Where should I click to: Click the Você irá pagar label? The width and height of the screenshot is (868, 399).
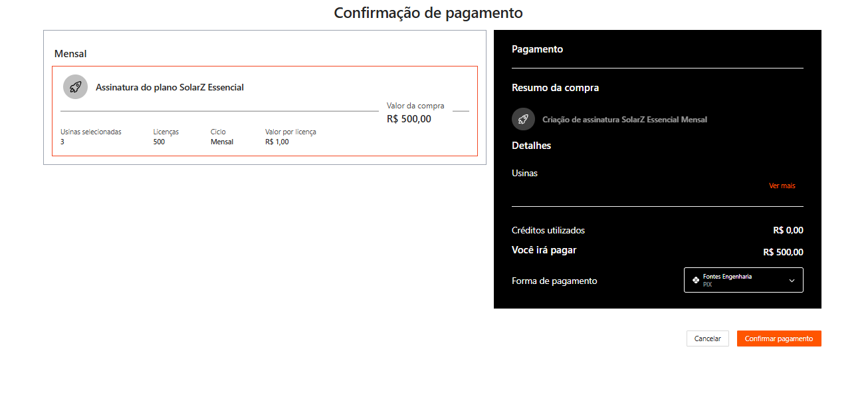coord(544,251)
